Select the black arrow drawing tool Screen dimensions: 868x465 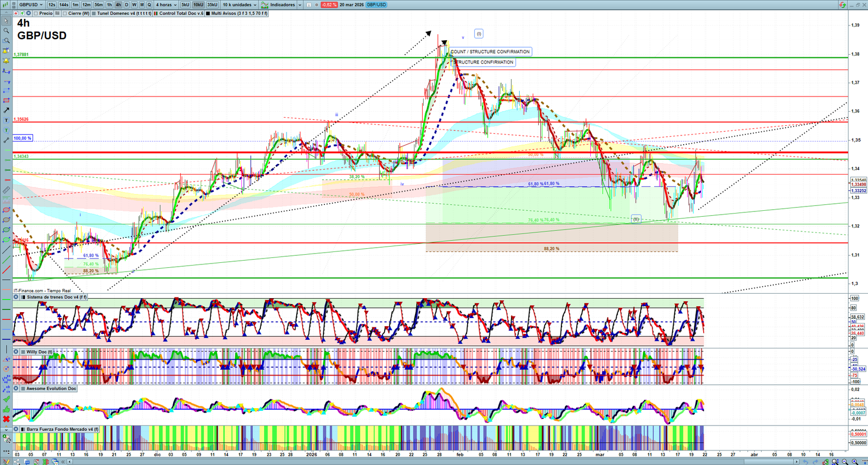click(7, 111)
